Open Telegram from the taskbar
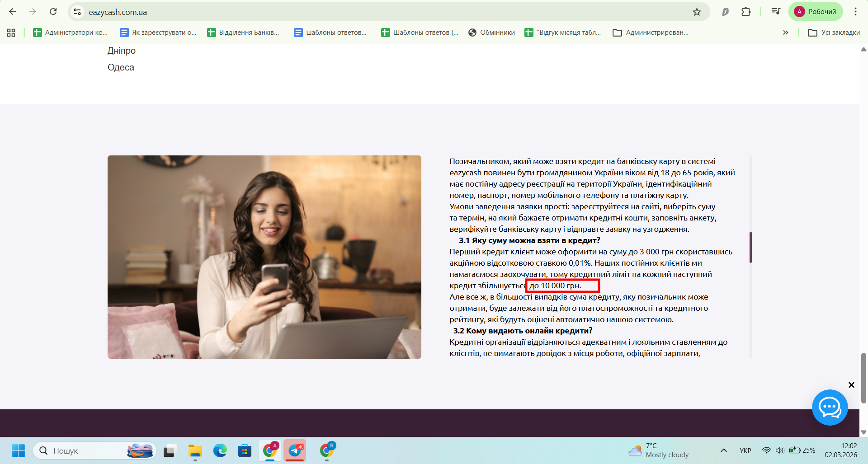The width and height of the screenshot is (868, 464). click(x=295, y=450)
